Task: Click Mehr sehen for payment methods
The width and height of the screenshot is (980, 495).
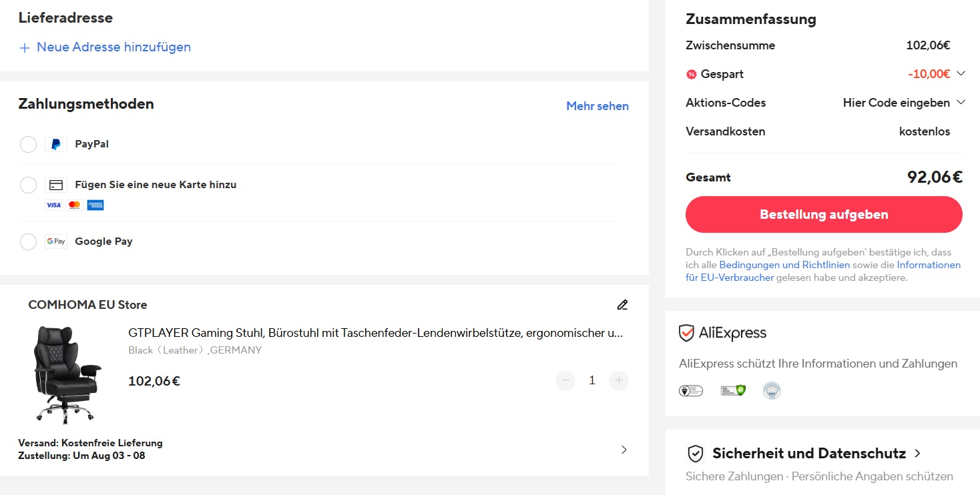Action: pos(597,106)
